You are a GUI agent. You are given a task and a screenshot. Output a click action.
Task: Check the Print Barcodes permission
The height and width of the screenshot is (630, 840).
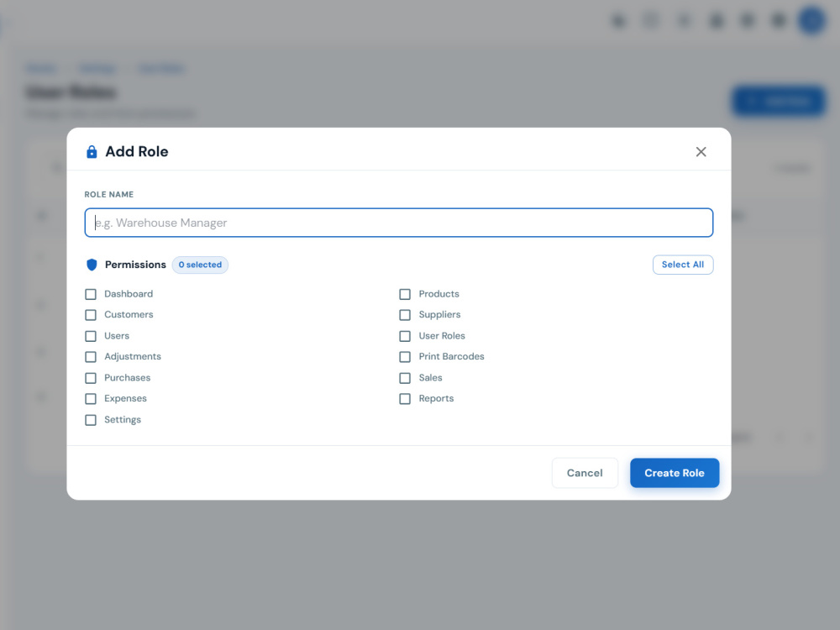[x=405, y=357]
